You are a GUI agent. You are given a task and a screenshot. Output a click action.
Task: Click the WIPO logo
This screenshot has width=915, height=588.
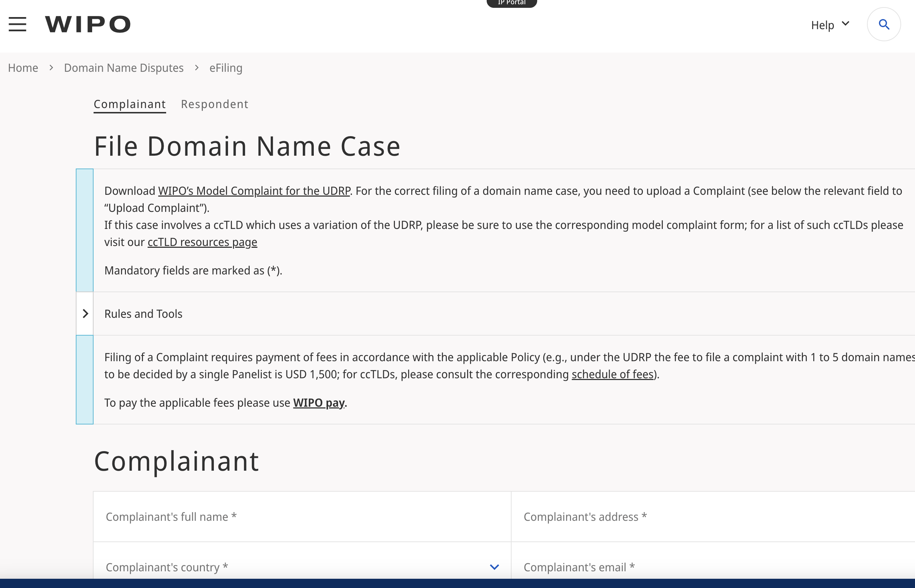point(88,25)
